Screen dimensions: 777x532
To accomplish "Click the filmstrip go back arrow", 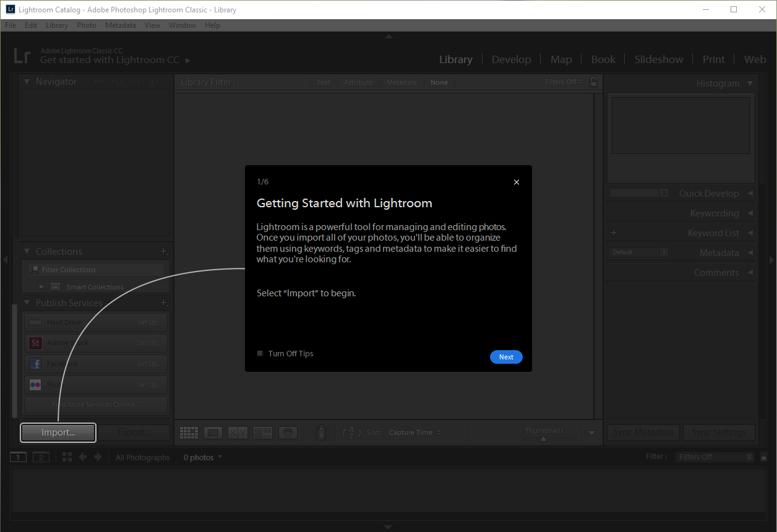I will pyautogui.click(x=82, y=457).
